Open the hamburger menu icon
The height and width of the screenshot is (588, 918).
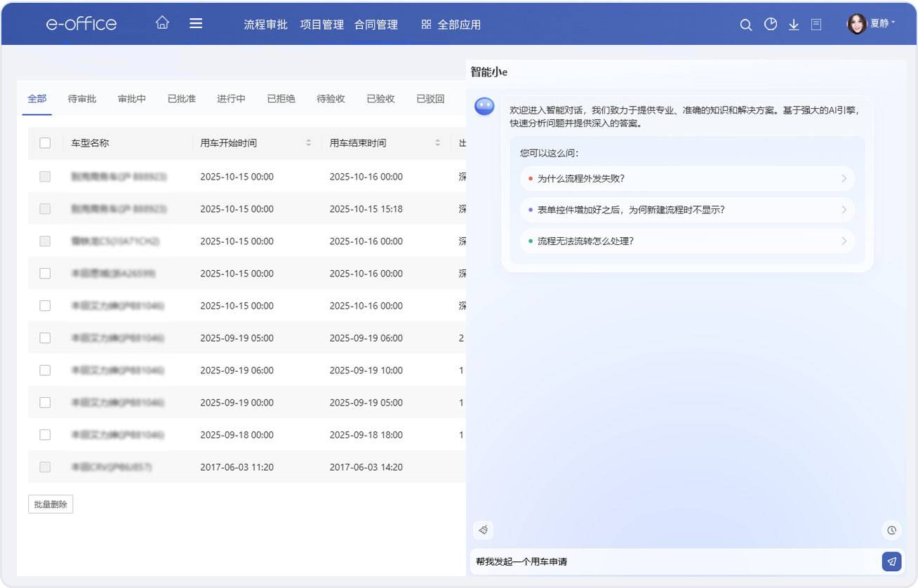(196, 23)
